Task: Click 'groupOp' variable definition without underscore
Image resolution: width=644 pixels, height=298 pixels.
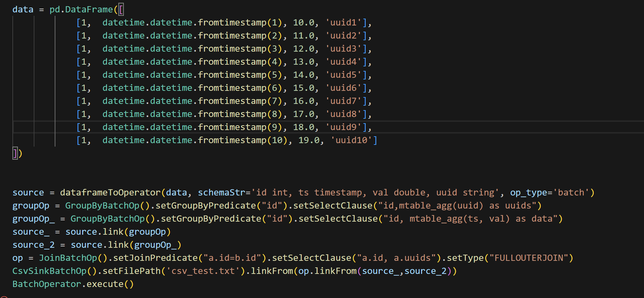Action: 31,206
